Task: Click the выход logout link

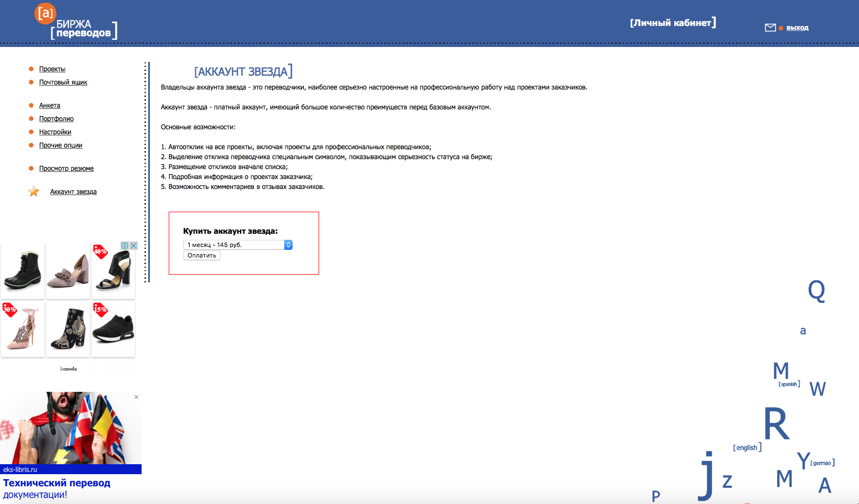Action: pyautogui.click(x=798, y=28)
